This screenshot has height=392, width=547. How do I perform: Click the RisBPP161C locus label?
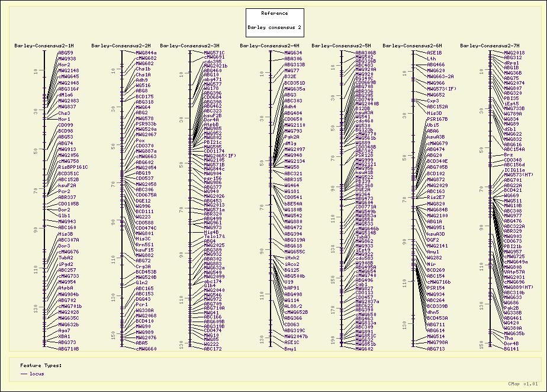73,168
